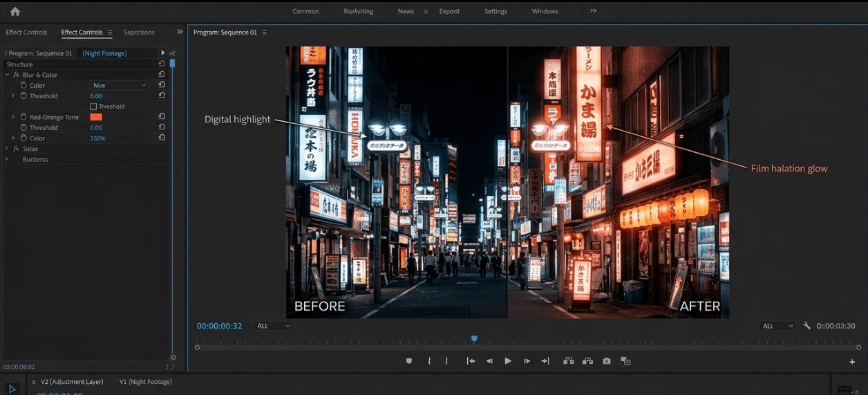Open the Settings workspace

(496, 11)
